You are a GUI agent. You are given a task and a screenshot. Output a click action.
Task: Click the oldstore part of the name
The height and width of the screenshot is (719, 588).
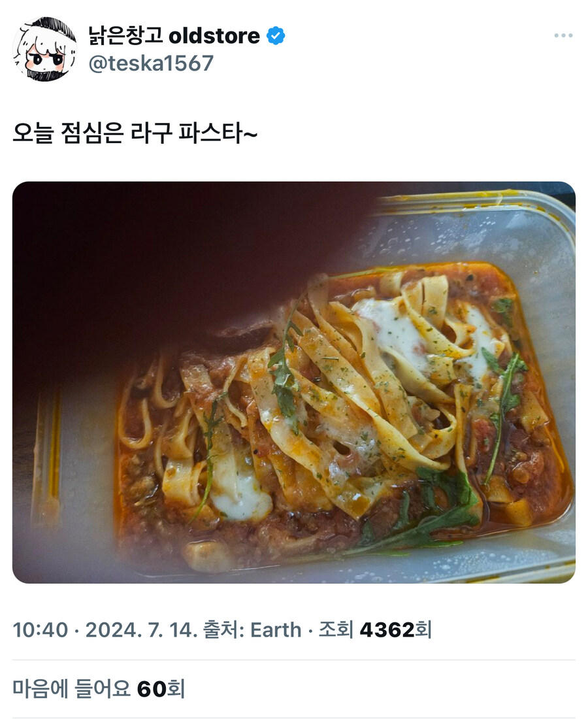[x=214, y=36]
